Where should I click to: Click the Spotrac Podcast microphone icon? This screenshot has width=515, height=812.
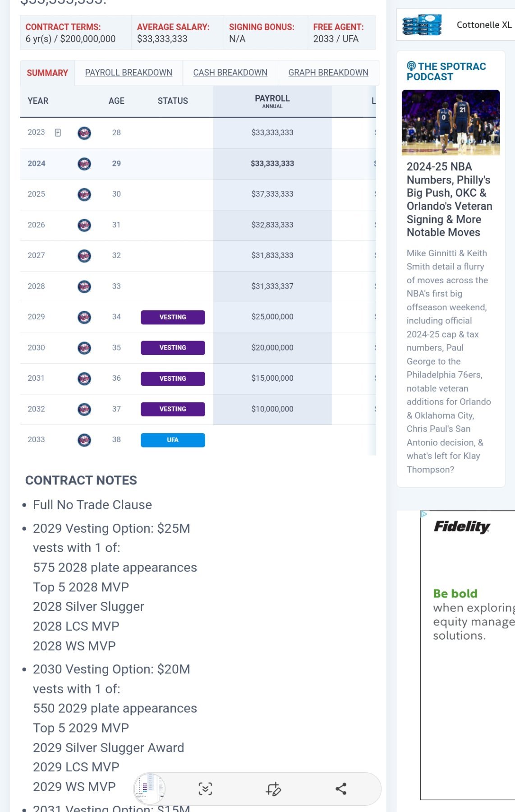[x=411, y=66]
